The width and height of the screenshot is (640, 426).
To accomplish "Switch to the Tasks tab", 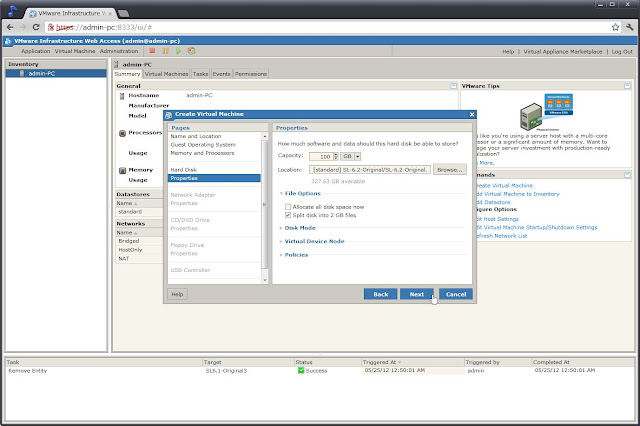I will 200,74.
